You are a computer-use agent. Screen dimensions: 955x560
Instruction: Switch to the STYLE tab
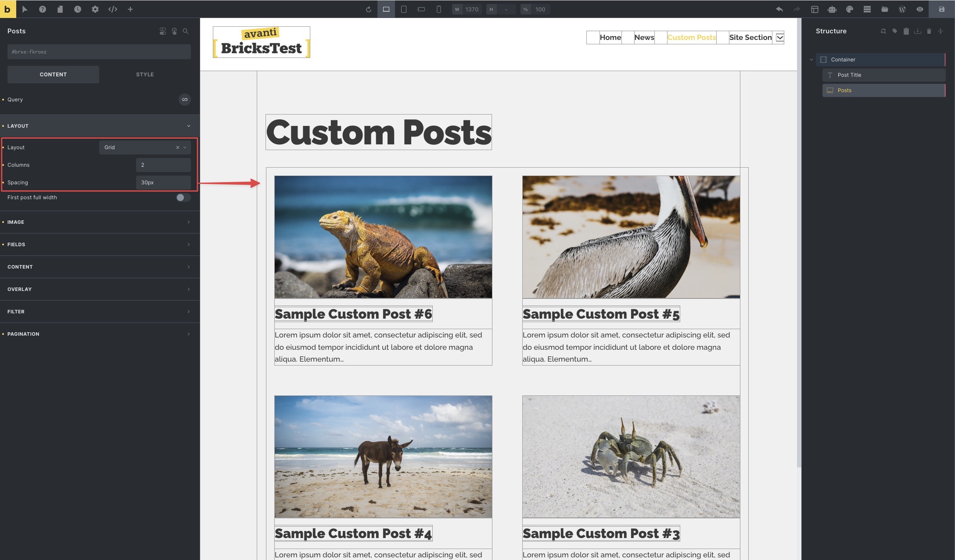pos(145,75)
